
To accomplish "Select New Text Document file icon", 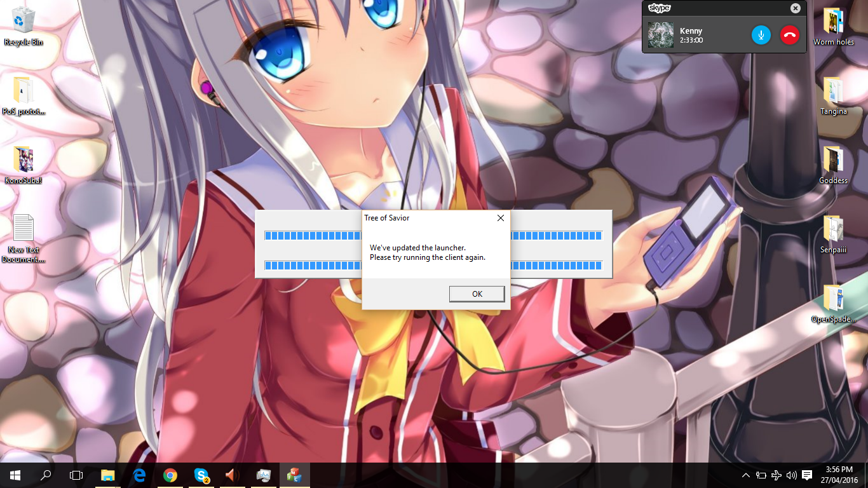I will tap(24, 238).
